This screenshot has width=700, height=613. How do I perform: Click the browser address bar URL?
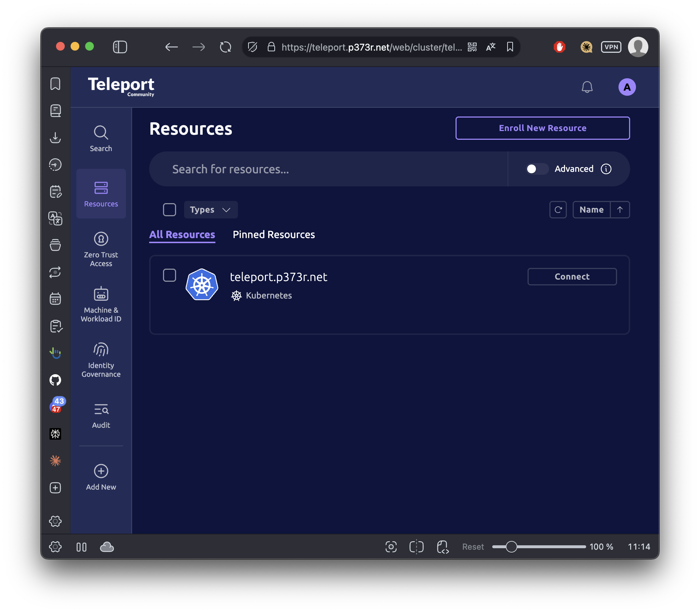(x=371, y=47)
